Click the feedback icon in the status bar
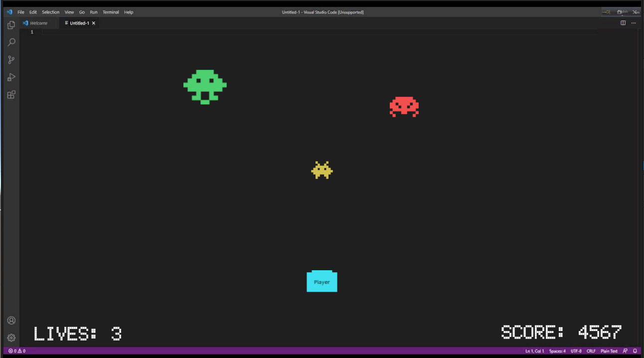644x358 pixels. pyautogui.click(x=625, y=351)
